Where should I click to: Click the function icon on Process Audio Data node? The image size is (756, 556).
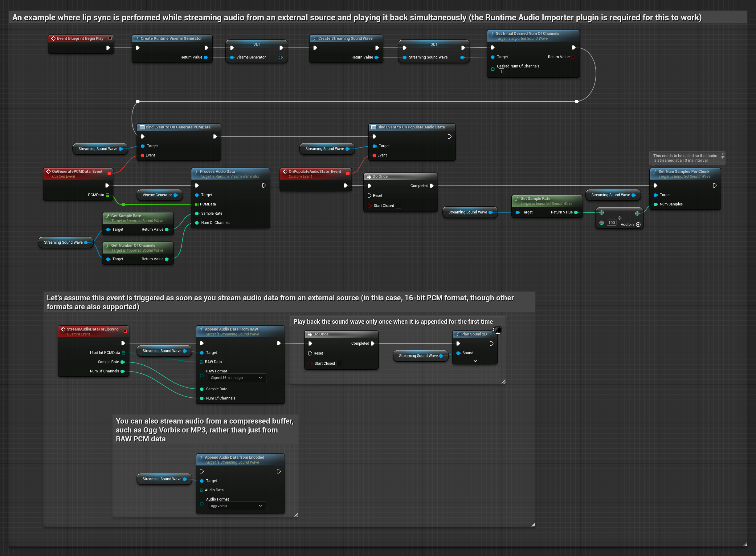tap(196, 172)
